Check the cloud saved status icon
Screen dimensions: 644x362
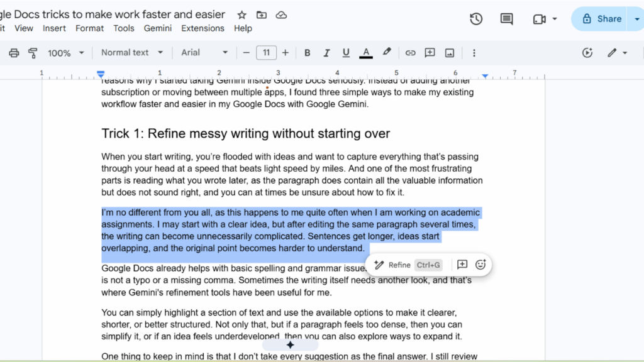[281, 15]
